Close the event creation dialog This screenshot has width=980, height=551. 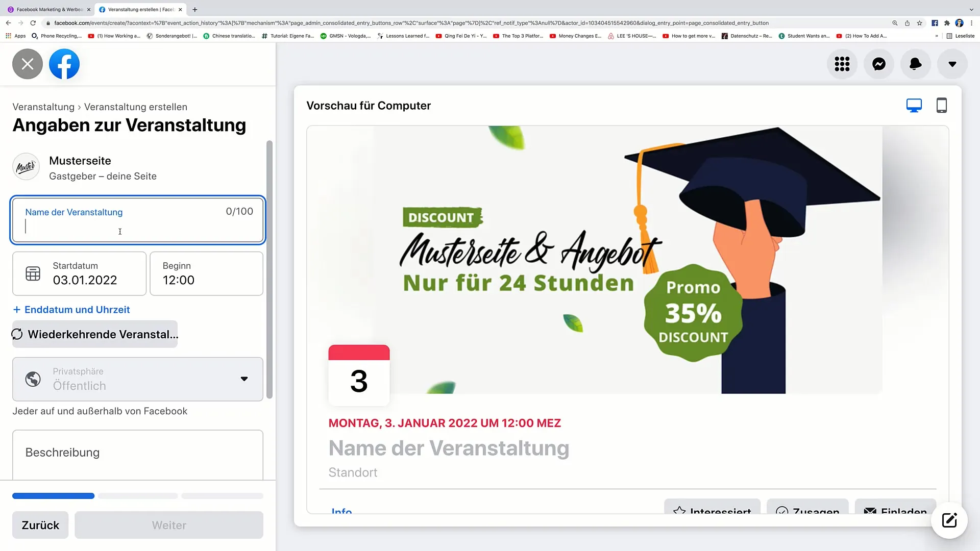point(28,64)
